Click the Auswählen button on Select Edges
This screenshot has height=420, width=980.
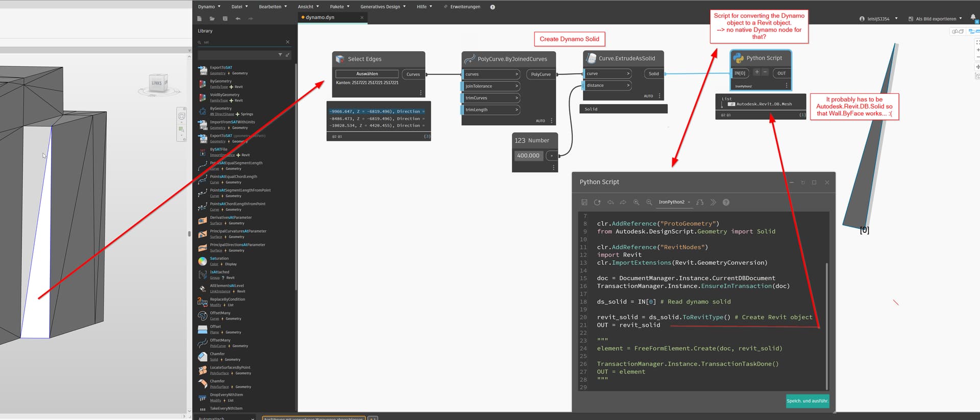click(x=367, y=74)
